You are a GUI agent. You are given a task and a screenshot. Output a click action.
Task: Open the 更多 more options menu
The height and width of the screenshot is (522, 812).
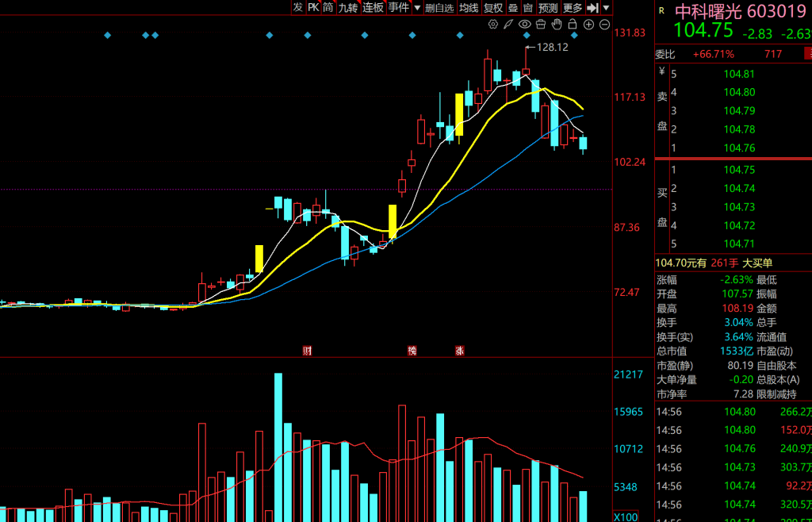[x=572, y=7]
